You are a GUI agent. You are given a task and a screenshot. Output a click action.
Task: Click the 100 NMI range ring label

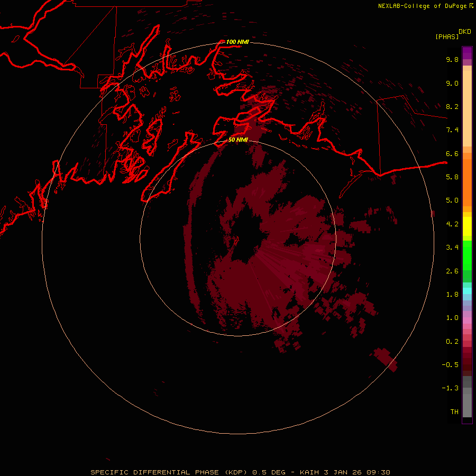click(x=237, y=42)
